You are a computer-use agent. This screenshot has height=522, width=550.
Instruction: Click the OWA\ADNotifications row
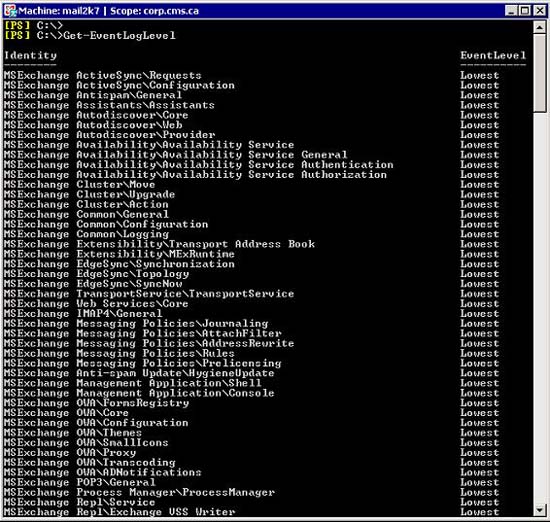(251, 472)
